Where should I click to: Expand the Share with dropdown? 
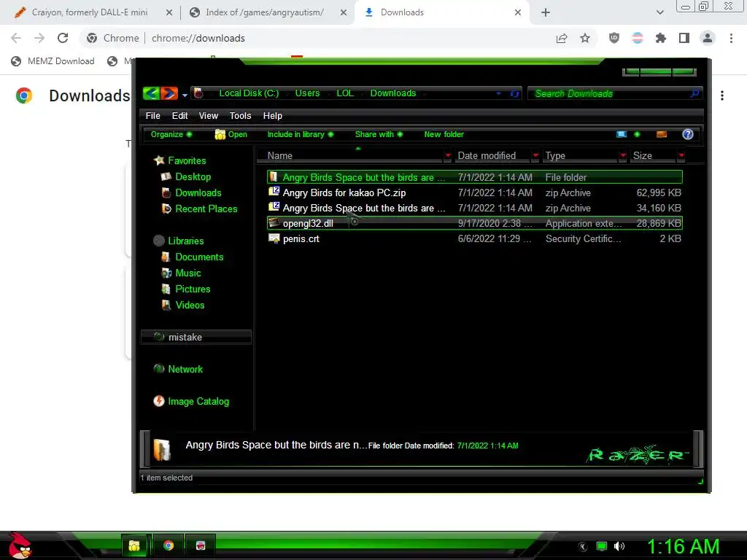point(379,134)
